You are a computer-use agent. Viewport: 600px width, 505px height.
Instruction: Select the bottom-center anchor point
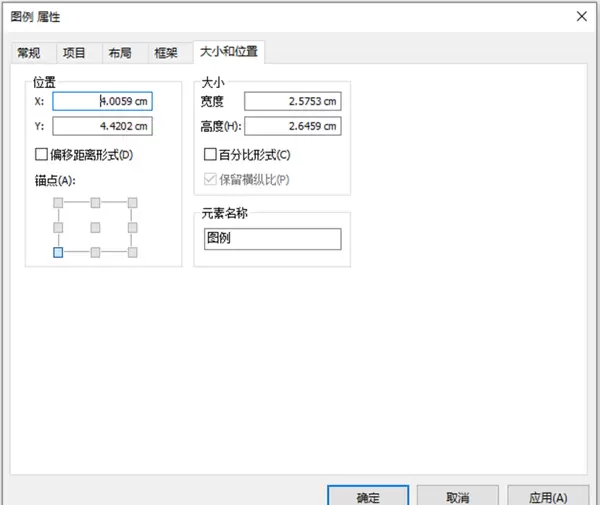[x=95, y=252]
